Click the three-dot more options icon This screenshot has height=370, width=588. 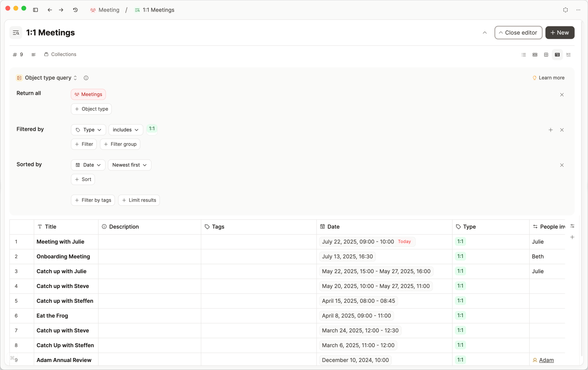[578, 10]
